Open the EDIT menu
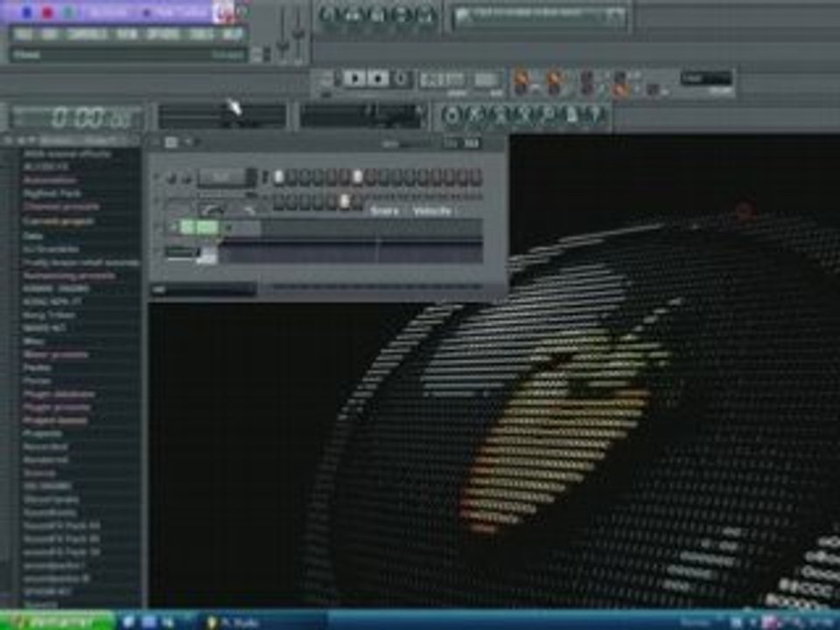This screenshot has width=840, height=630. coord(49,35)
